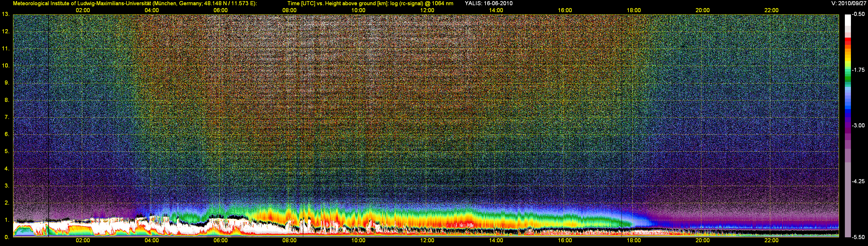This screenshot has width=868, height=246.
Task: Select the 22:00 label on the top time axis
Action: click(771, 10)
